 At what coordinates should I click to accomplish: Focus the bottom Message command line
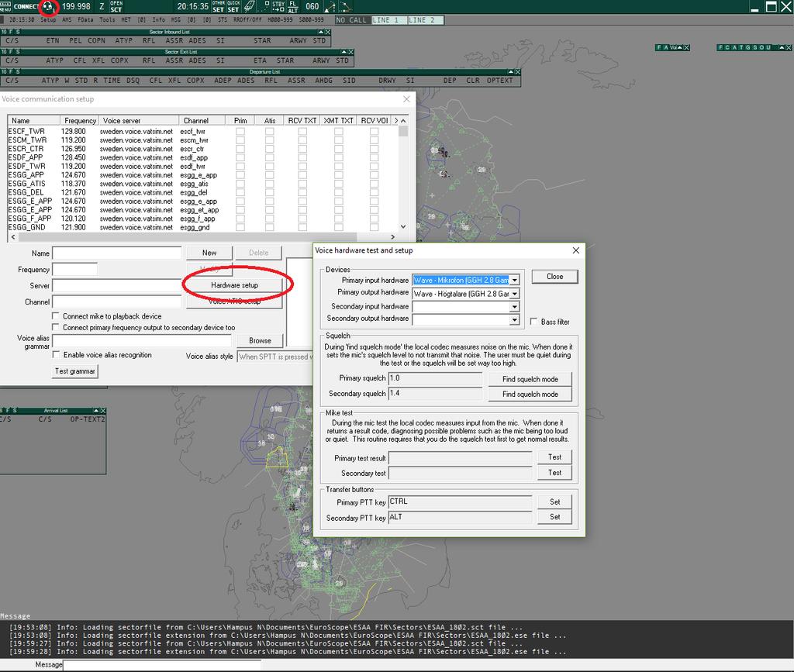coord(162,664)
